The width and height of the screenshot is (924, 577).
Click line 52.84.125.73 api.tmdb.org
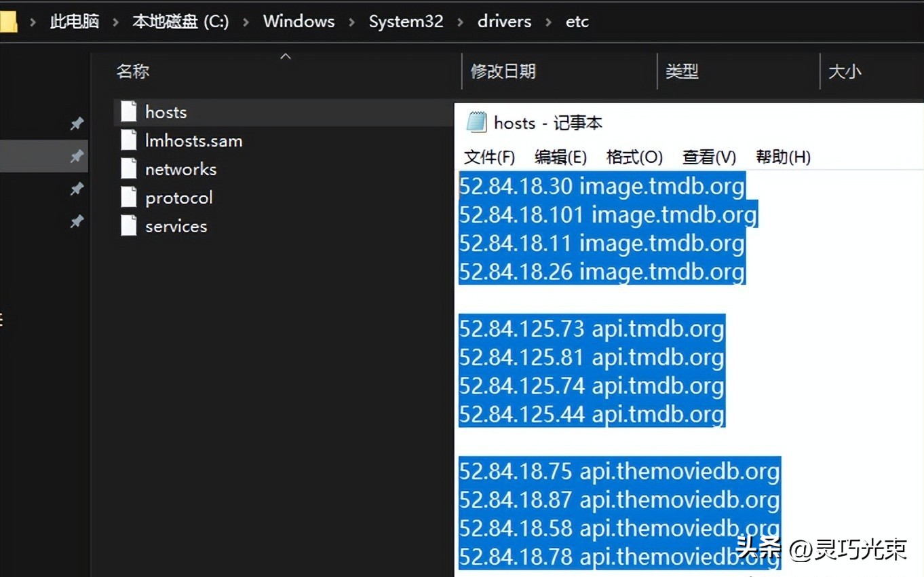(x=592, y=328)
